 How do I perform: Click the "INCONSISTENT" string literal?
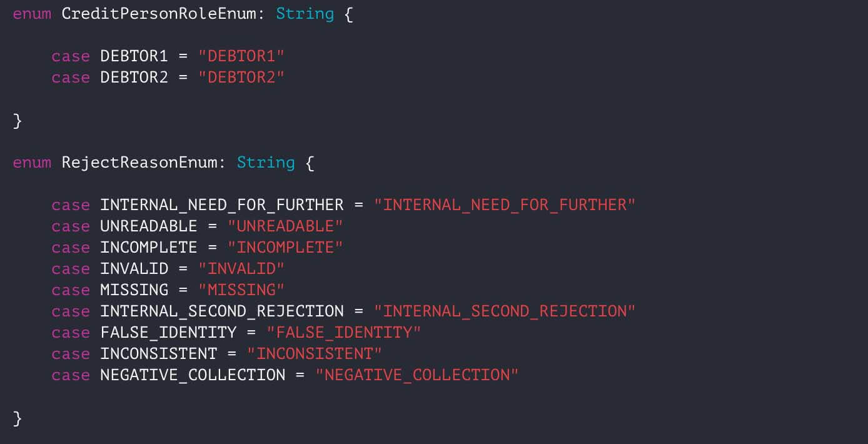[314, 354]
